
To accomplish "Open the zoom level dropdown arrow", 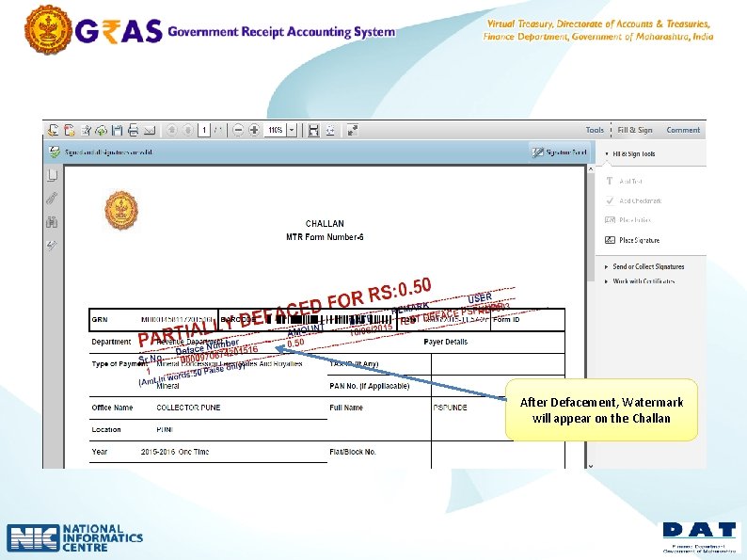I will point(292,130).
